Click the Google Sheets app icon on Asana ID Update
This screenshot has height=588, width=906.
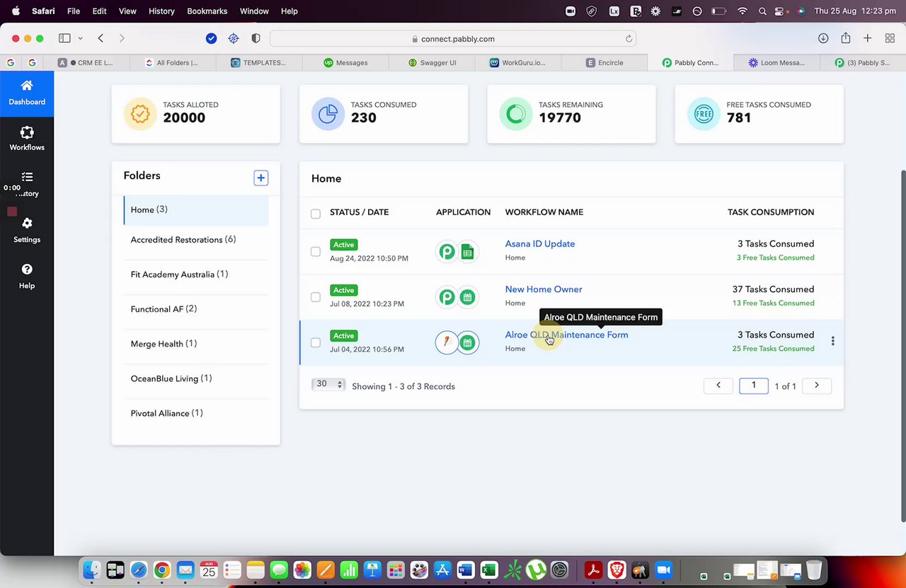pos(467,251)
